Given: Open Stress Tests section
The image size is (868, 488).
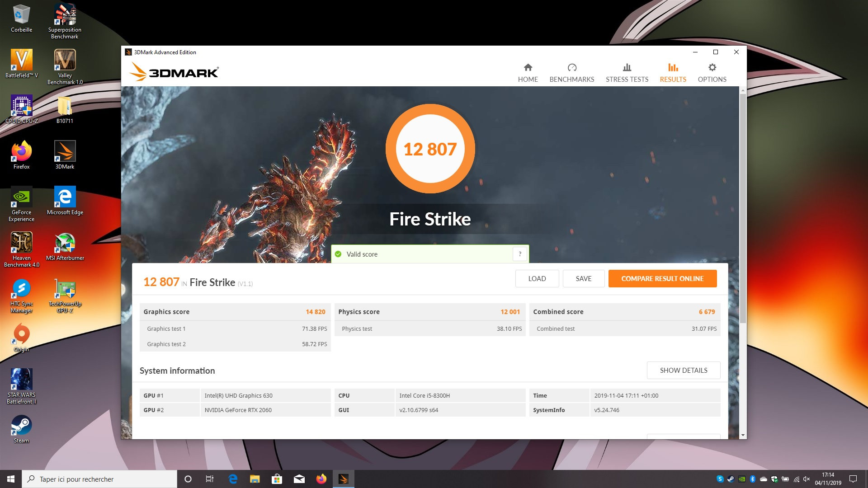Looking at the screenshot, I should 627,73.
